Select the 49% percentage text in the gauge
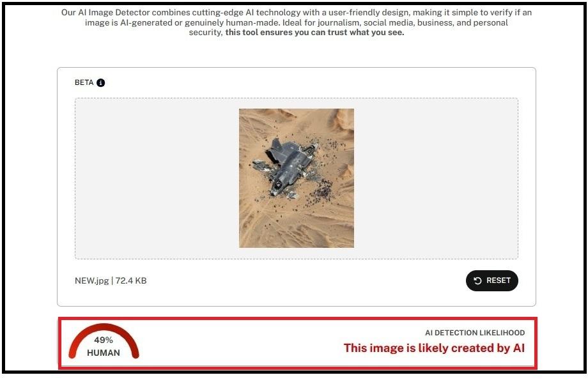This screenshot has width=588, height=382. click(104, 340)
